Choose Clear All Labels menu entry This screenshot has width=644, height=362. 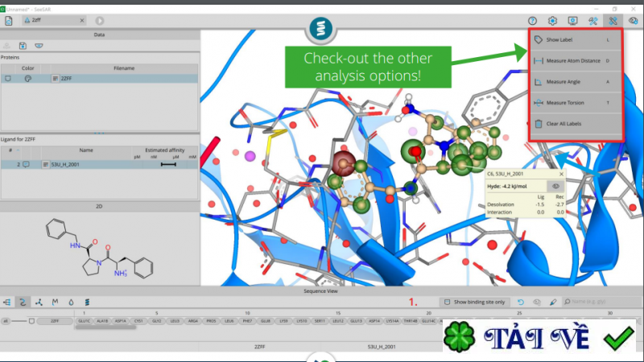tap(576, 124)
